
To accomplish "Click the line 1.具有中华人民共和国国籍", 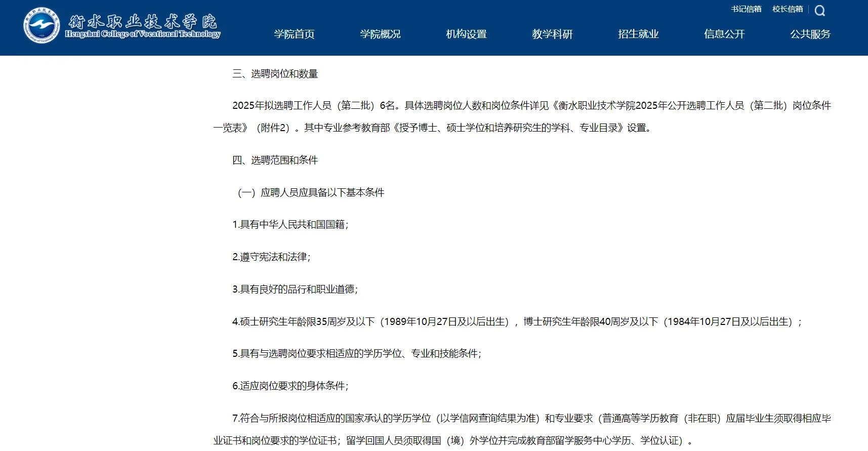I will coord(291,224).
